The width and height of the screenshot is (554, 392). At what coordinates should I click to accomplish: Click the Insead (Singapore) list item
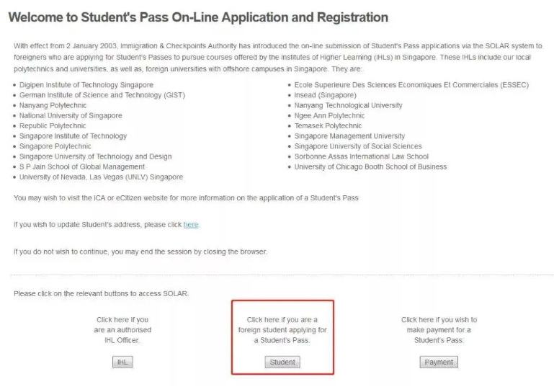325,95
